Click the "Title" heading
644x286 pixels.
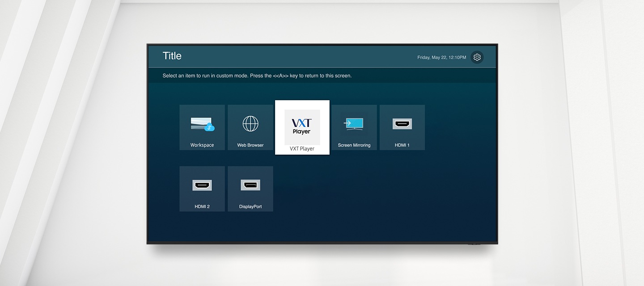click(x=172, y=56)
